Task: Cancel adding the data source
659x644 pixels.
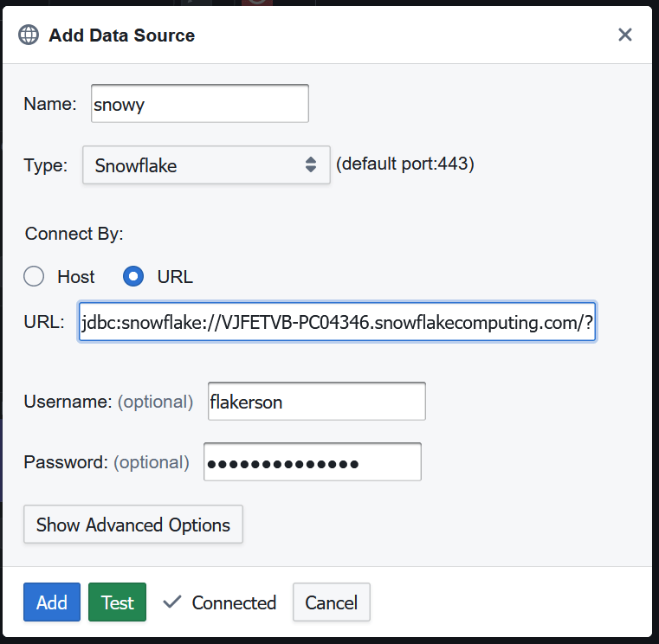Action: (331, 602)
